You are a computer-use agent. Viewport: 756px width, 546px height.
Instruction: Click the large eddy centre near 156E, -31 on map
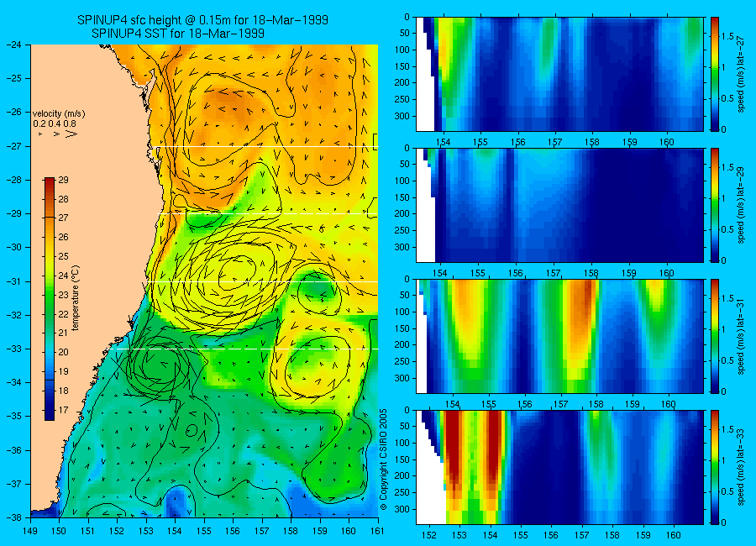click(236, 274)
